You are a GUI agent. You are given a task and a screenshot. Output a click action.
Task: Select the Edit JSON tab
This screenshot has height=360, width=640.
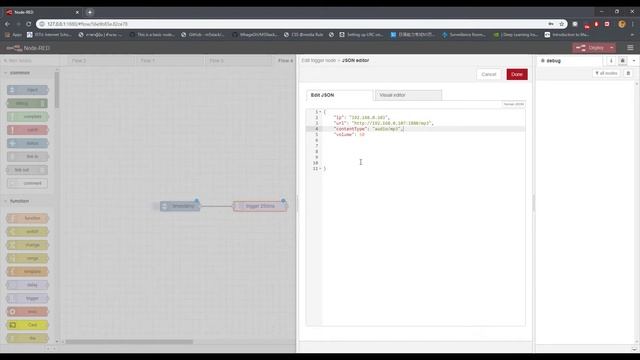339,95
